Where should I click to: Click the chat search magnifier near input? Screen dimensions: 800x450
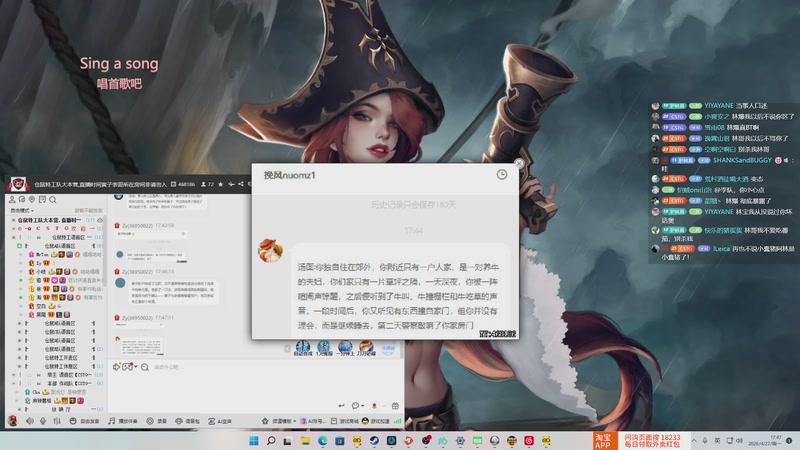(x=145, y=367)
